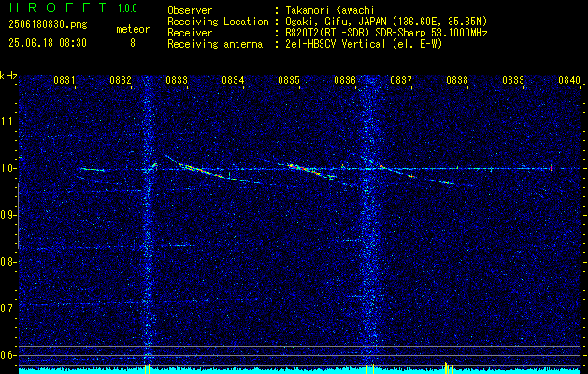Click the date stamp 25.06.18 08:30
Viewport: 588px width, 374px height.
tap(48, 43)
